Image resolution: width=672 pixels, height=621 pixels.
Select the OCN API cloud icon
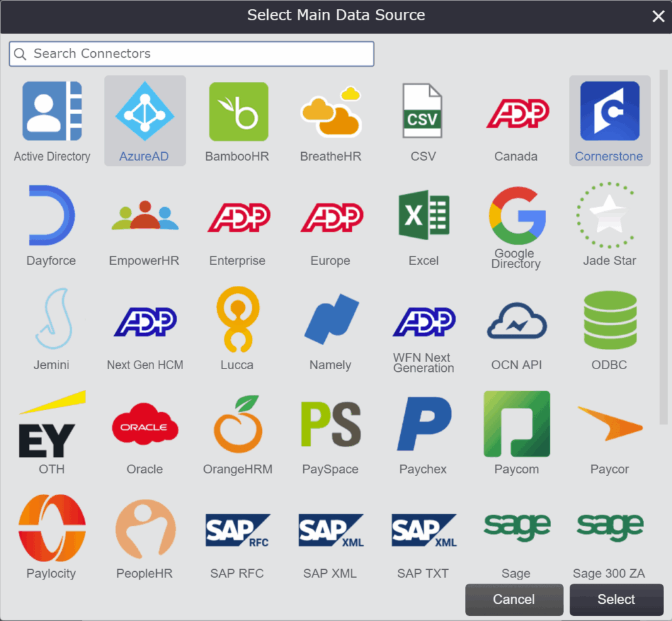click(x=516, y=320)
